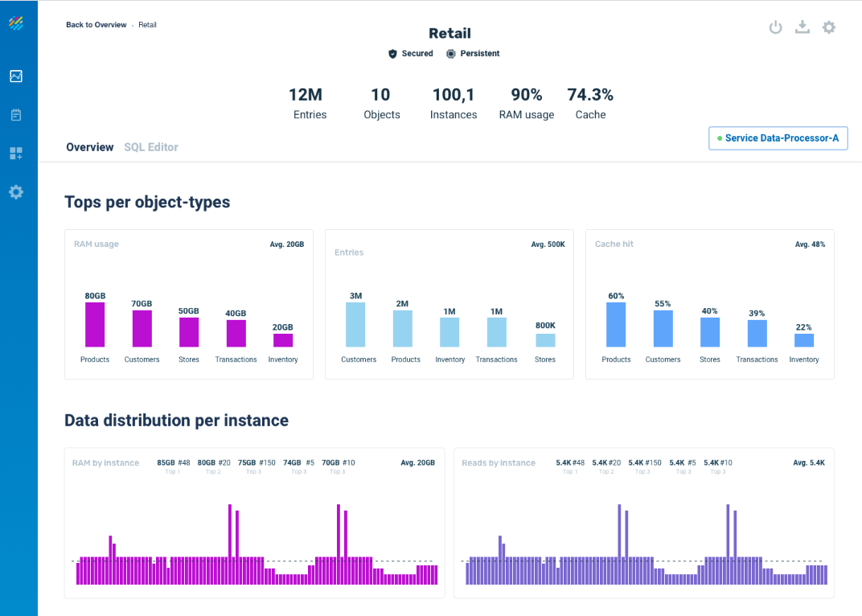Click the add-widget grid sidebar icon
The width and height of the screenshot is (862, 616).
coord(16,154)
